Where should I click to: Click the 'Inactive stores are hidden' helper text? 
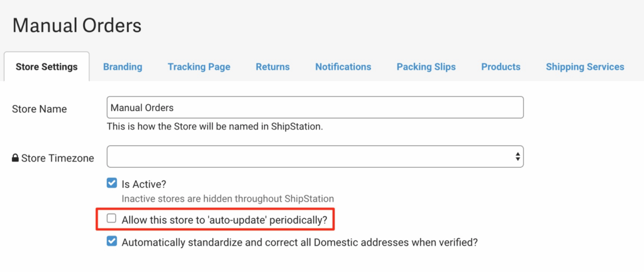(227, 199)
